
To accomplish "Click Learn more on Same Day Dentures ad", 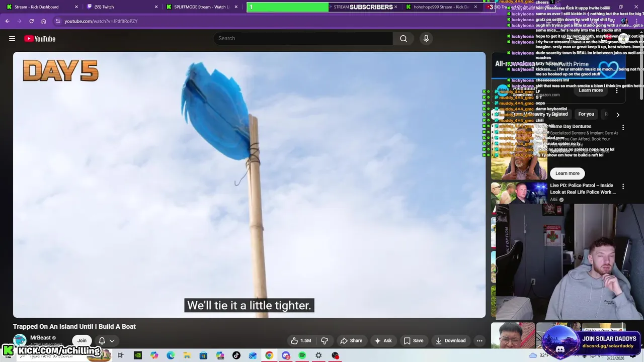I will click(x=568, y=173).
